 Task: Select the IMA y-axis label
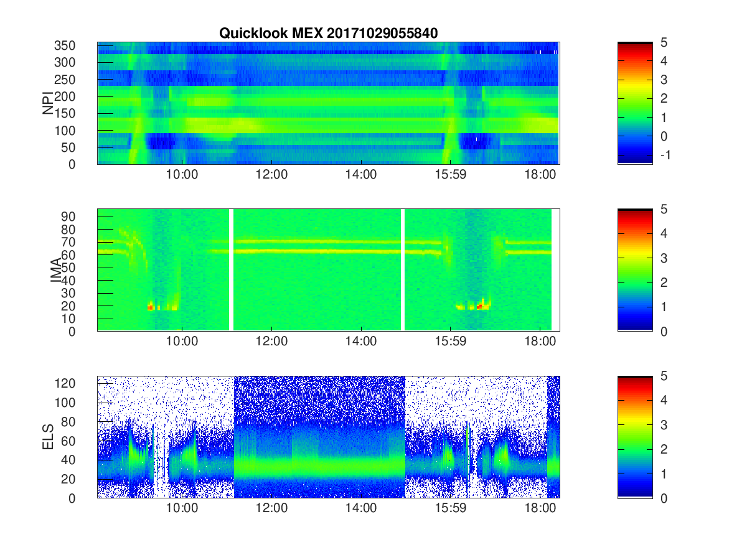coord(56,270)
